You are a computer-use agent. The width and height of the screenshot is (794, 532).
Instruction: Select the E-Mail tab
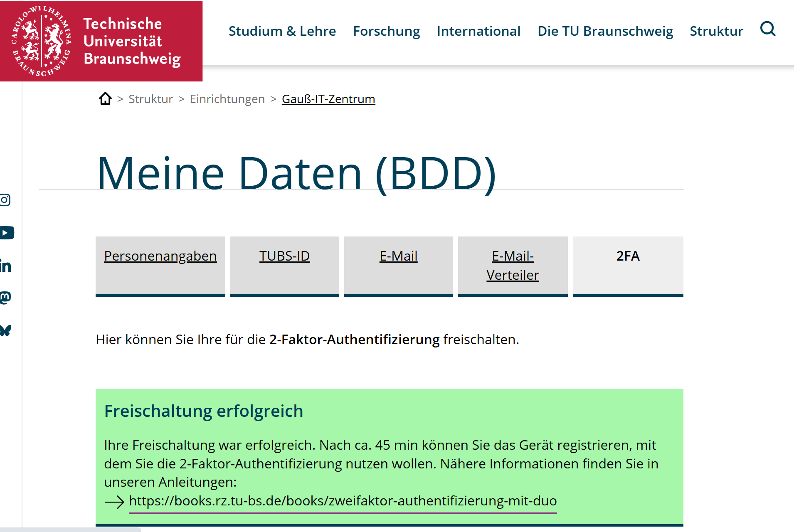(x=398, y=256)
